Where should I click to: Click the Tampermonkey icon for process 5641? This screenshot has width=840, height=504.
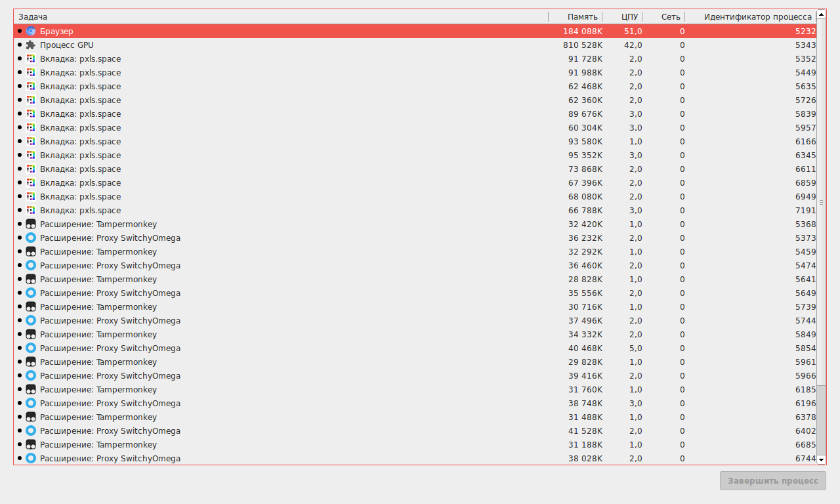coord(31,280)
